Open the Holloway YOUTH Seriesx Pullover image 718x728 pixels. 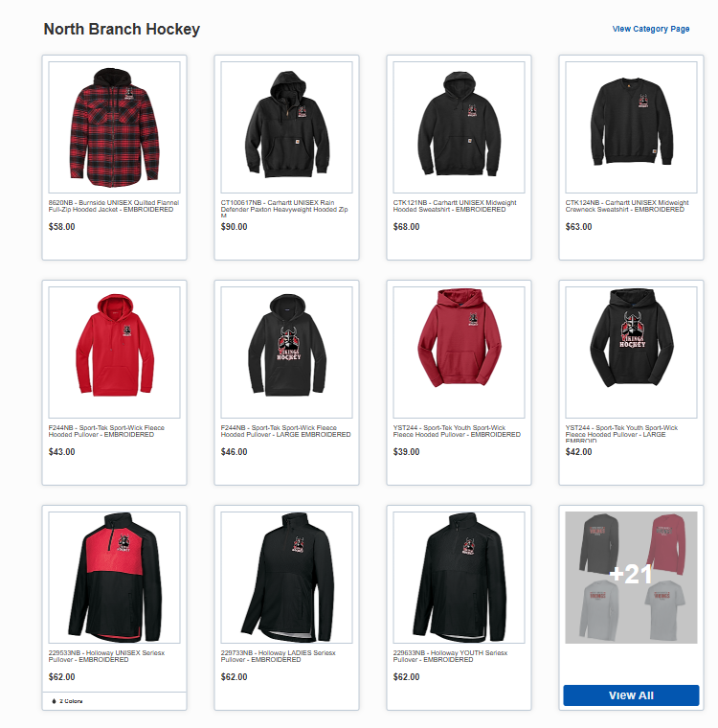click(459, 578)
